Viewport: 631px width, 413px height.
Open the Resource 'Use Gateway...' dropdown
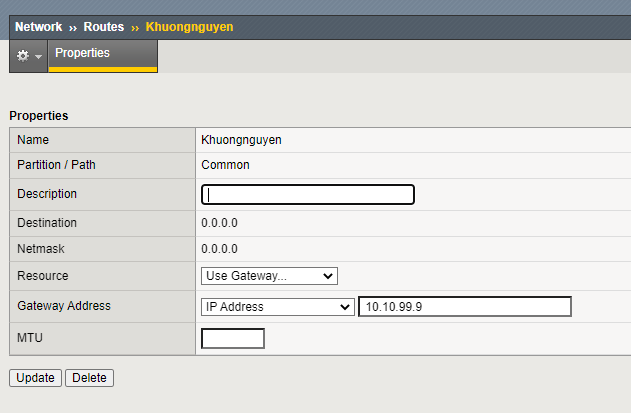(x=270, y=276)
